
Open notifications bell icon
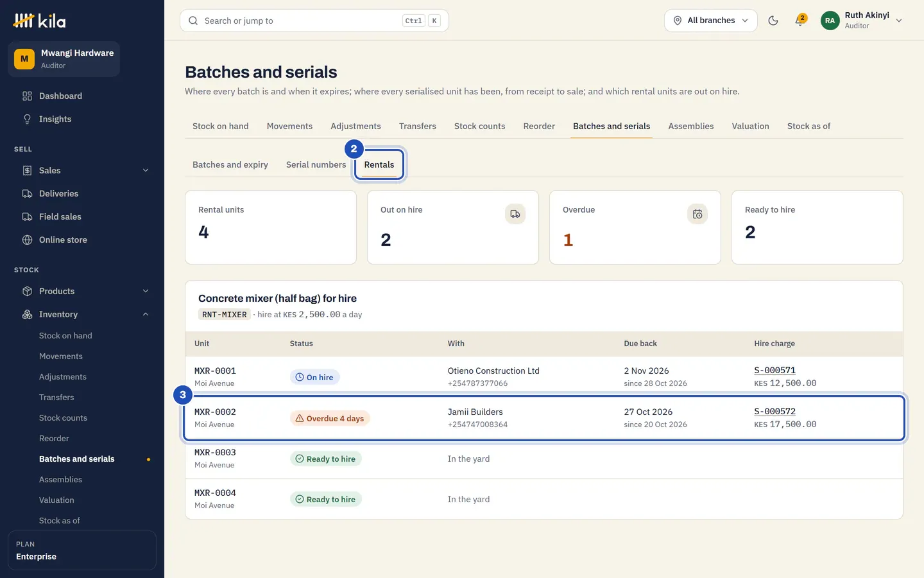click(800, 21)
